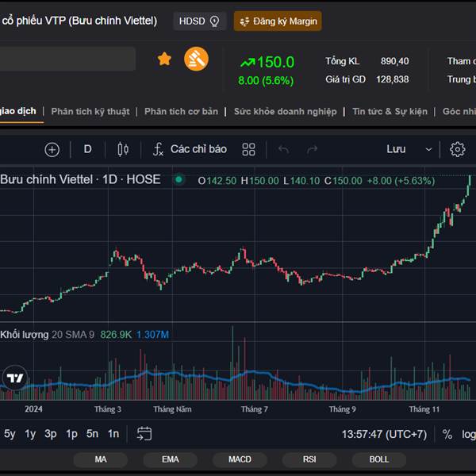Toggle the orange favorite star icon
Image resolution: width=476 pixels, height=476 pixels.
point(164,59)
